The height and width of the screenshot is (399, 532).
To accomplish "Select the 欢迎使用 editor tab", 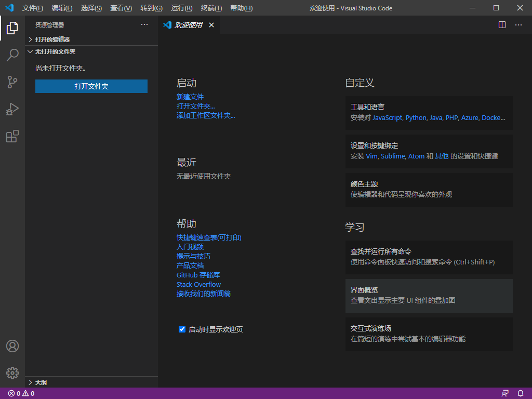I will point(189,25).
